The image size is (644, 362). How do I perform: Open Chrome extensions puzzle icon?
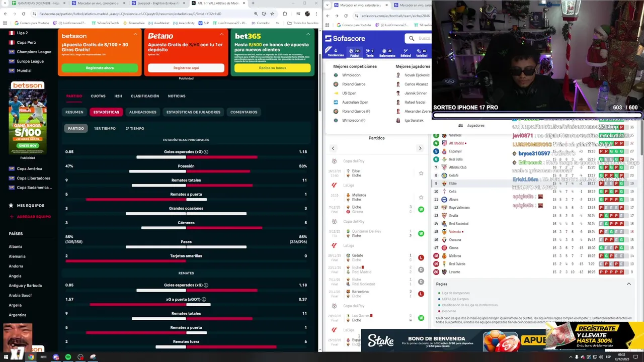tap(285, 14)
